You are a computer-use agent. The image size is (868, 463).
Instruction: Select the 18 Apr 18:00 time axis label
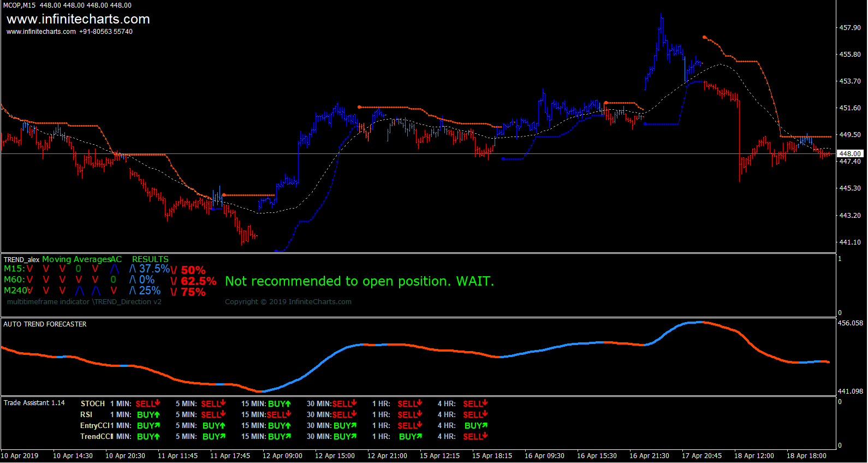806,455
